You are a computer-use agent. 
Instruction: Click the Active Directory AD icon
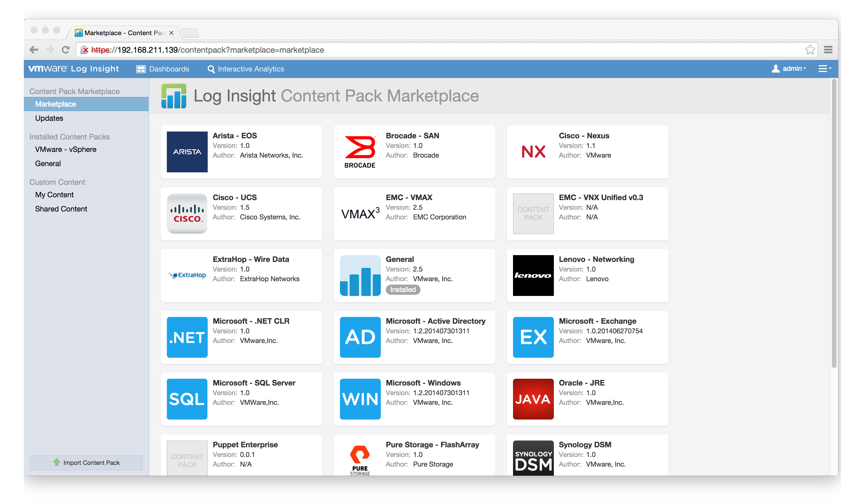click(x=360, y=337)
